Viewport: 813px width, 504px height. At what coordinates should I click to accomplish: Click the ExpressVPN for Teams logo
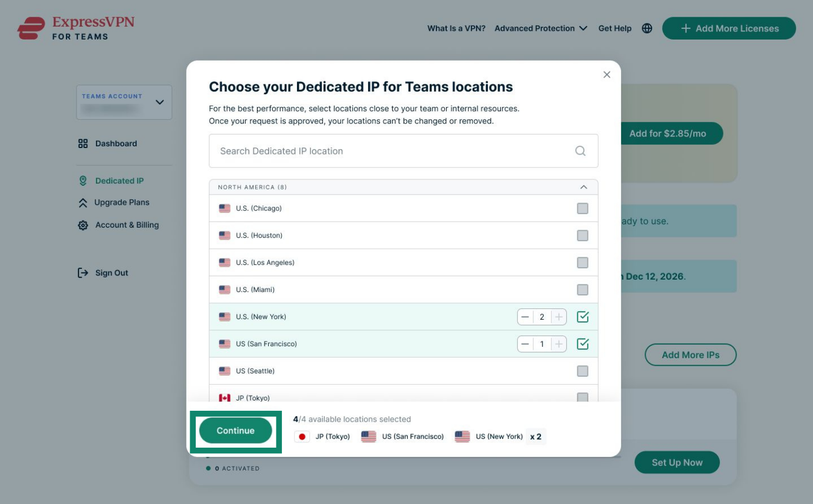click(76, 28)
